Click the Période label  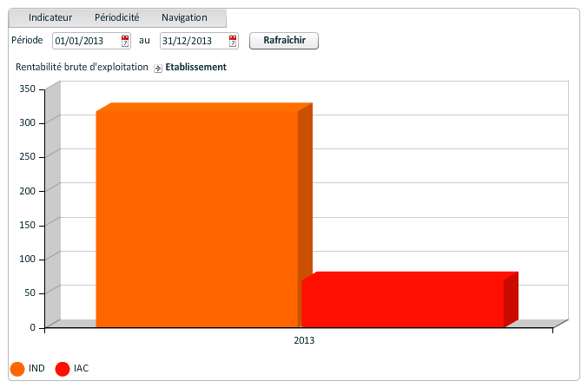(x=27, y=40)
